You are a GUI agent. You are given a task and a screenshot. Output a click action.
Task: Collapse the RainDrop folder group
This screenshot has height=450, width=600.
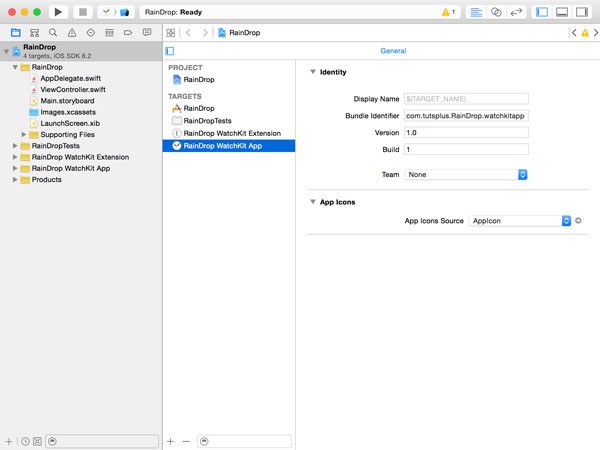pos(15,67)
